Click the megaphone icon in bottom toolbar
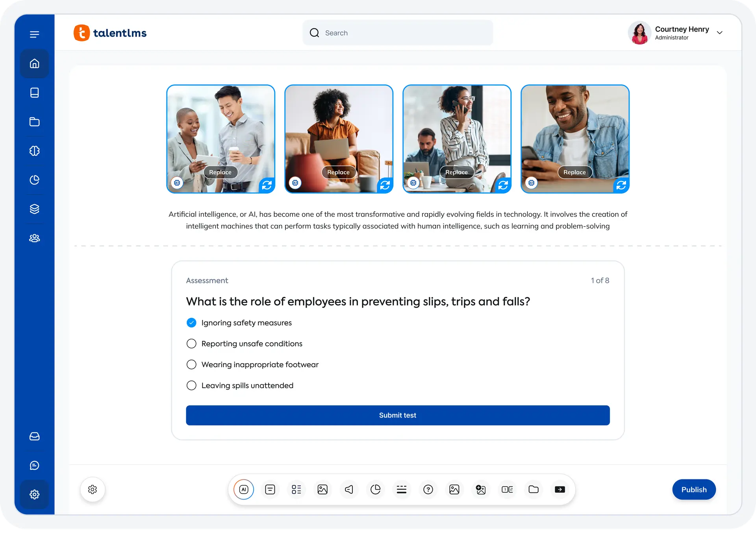 tap(349, 489)
